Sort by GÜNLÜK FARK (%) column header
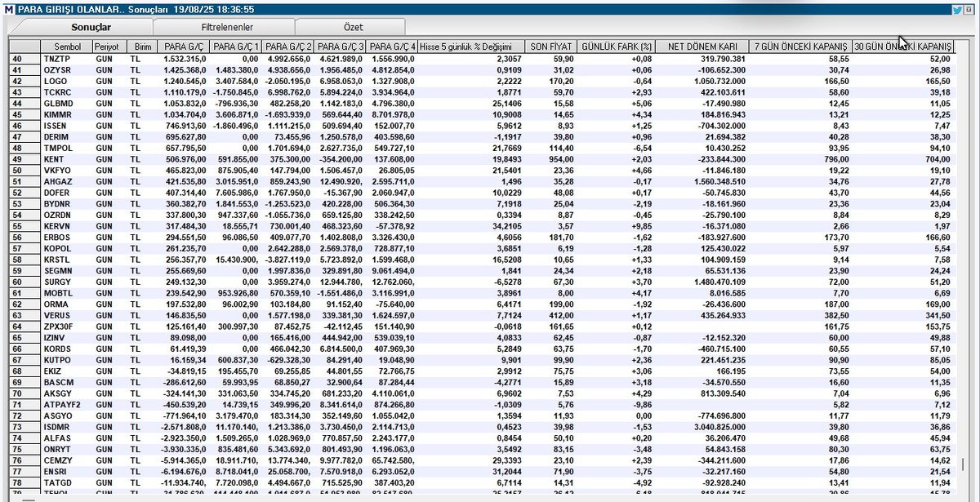Screen dimensions: 980x502 pos(616,47)
